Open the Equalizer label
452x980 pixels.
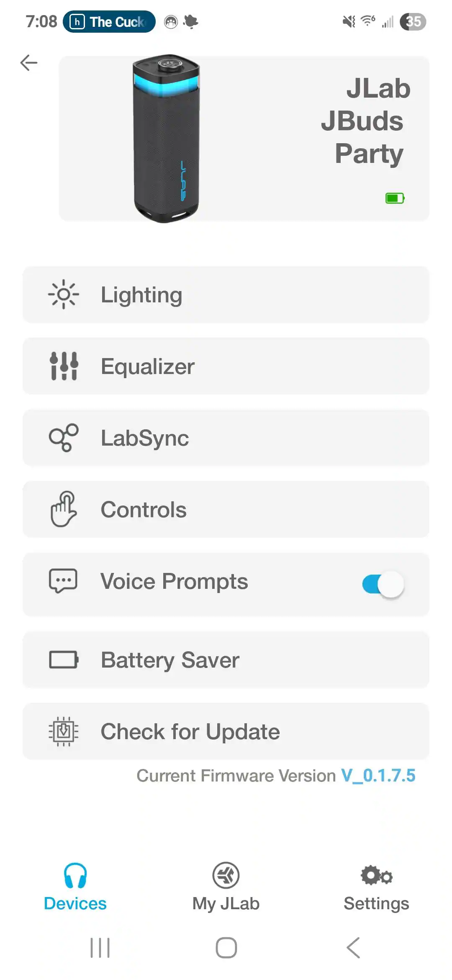tap(148, 366)
